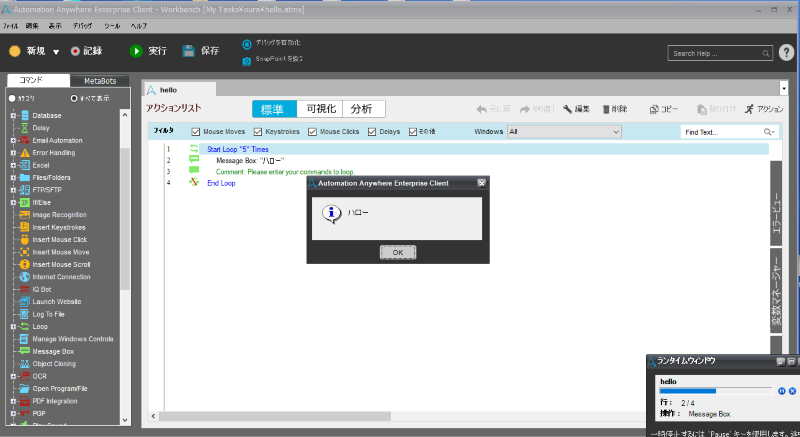Click the Internet Connection globe icon
This screenshot has width=800, height=437.
click(x=24, y=277)
